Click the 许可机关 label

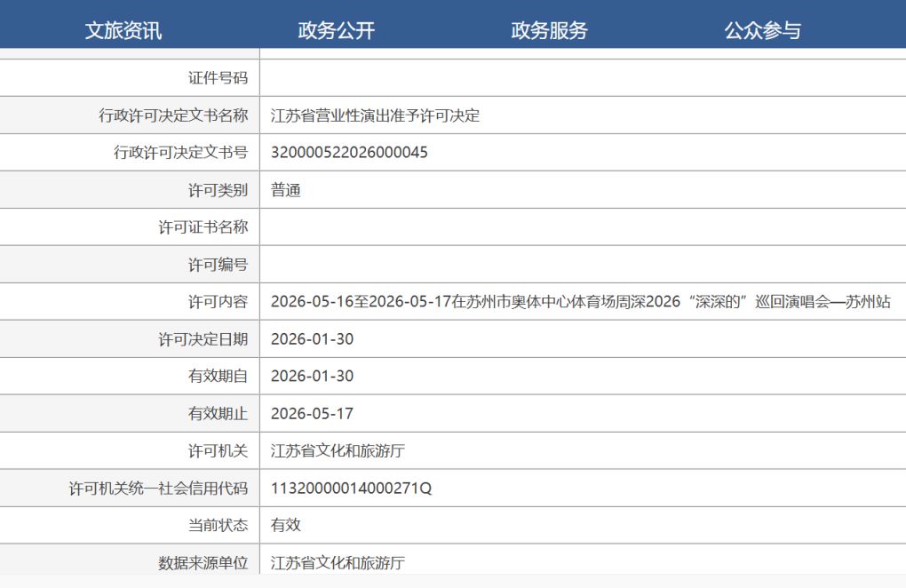click(x=218, y=450)
